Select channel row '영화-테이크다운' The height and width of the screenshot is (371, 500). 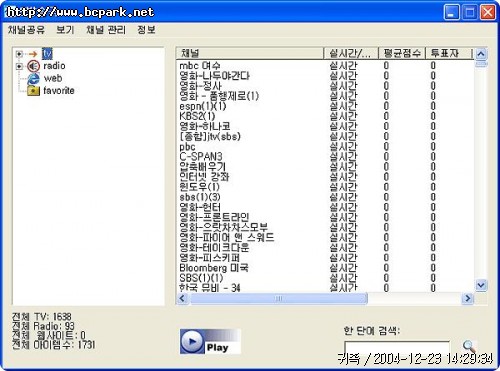click(x=325, y=248)
